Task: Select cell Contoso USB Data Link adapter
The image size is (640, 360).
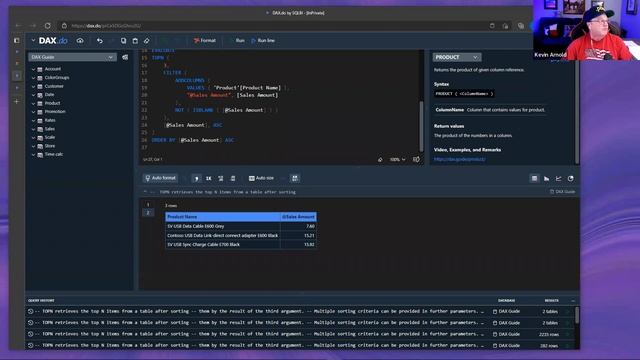Action: coord(223,236)
